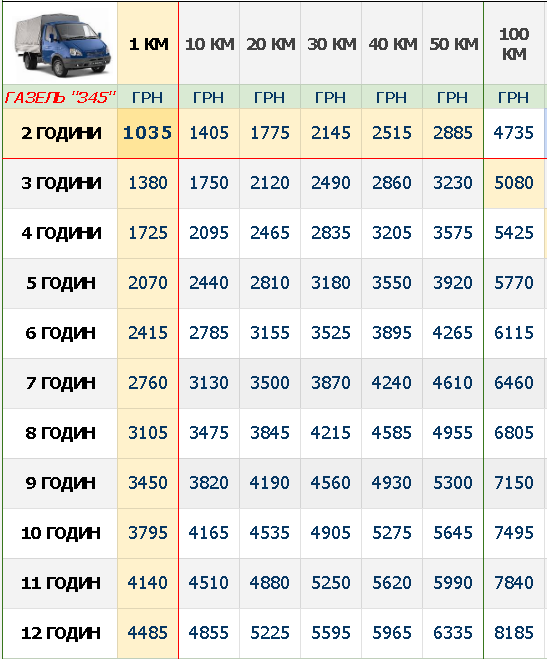The width and height of the screenshot is (547, 659).
Task: Click price 3475 in 8 ГОДИН row
Action: (208, 433)
